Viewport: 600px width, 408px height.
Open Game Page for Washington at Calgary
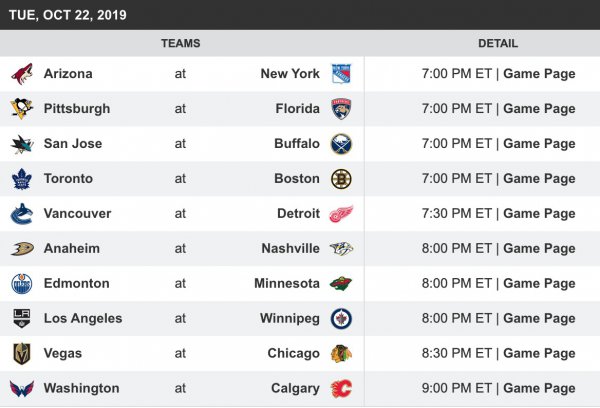click(x=539, y=389)
